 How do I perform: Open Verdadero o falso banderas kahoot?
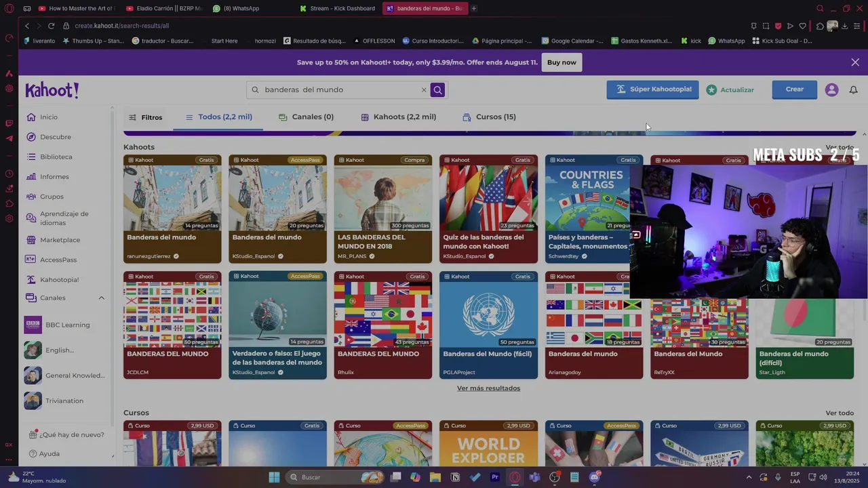coord(277,325)
